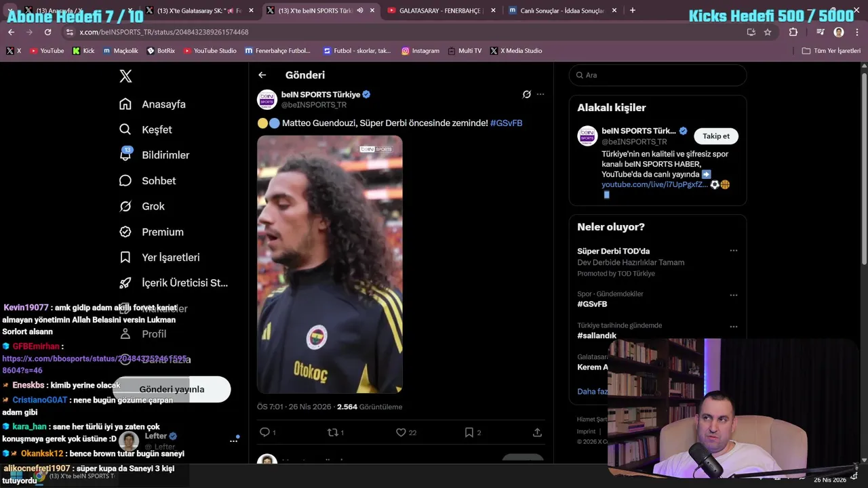This screenshot has width=868, height=488.
Task: Bookmark this page with the star icon
Action: pyautogui.click(x=768, y=32)
